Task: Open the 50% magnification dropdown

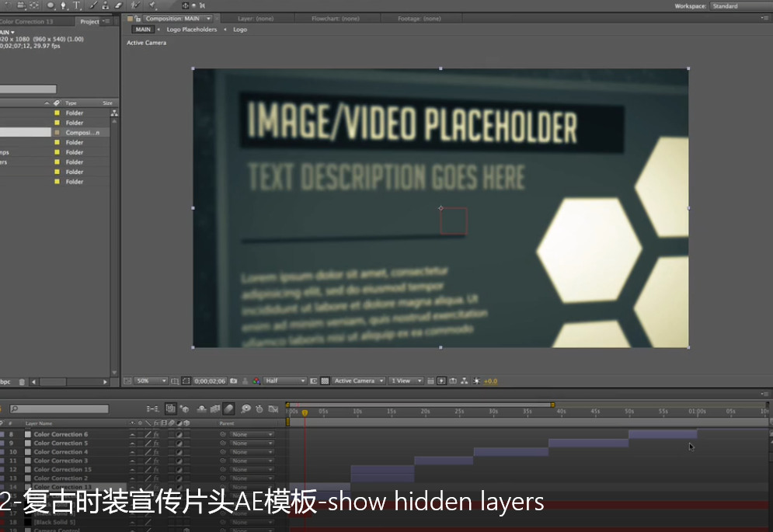Action: tap(151, 381)
